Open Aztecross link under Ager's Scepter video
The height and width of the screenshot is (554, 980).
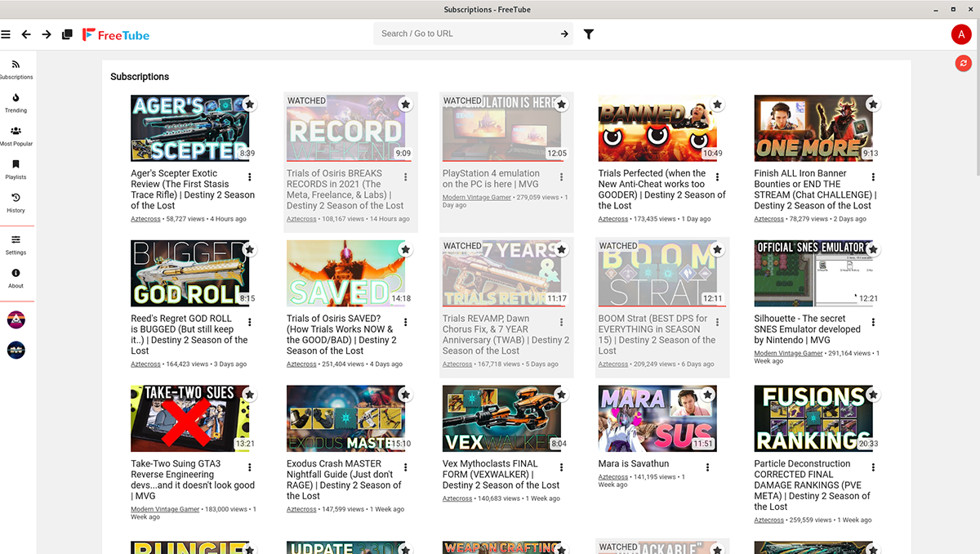(x=145, y=219)
